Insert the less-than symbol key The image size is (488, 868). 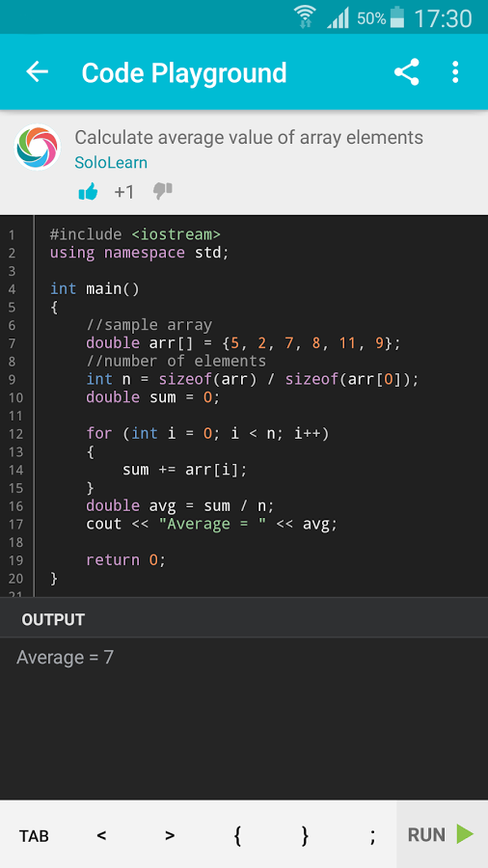[x=101, y=835]
